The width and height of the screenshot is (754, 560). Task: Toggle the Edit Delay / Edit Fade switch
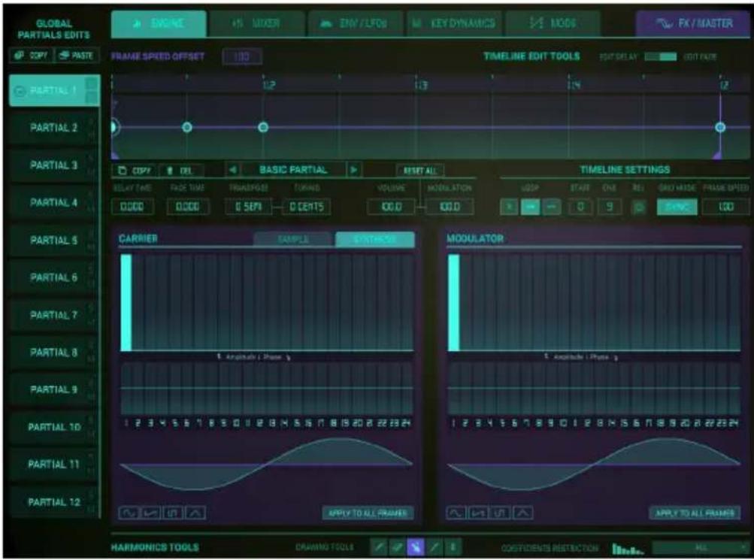click(660, 56)
